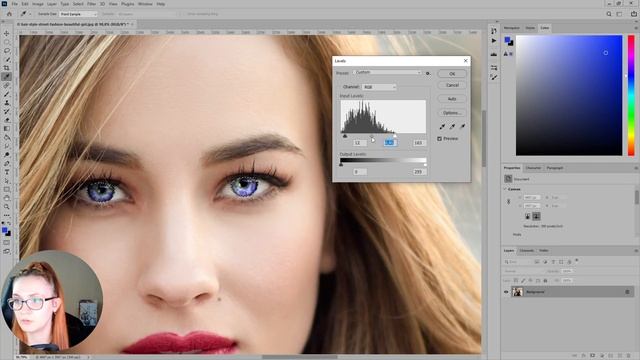Switch to the Channels tab
This screenshot has width=640, height=360.
click(x=527, y=251)
